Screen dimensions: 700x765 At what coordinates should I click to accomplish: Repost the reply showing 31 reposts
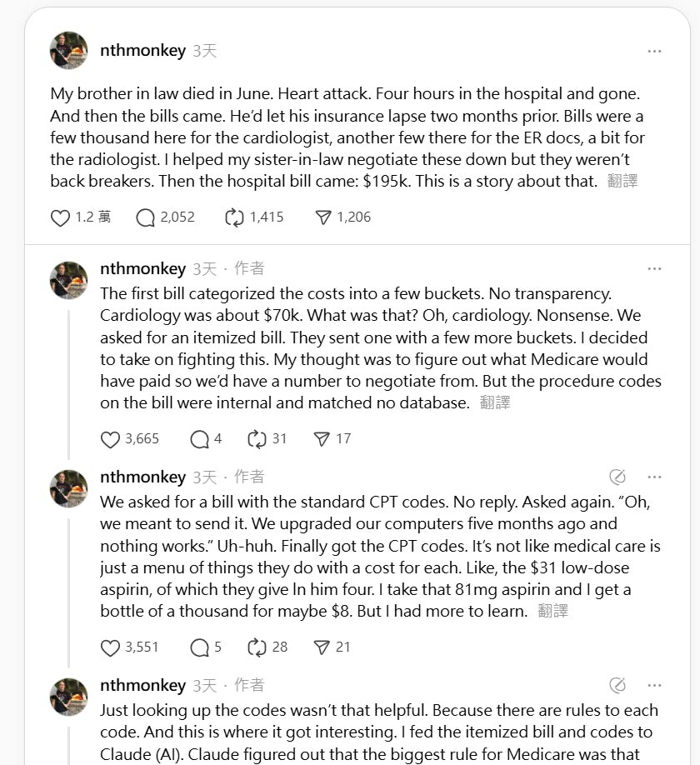(257, 439)
